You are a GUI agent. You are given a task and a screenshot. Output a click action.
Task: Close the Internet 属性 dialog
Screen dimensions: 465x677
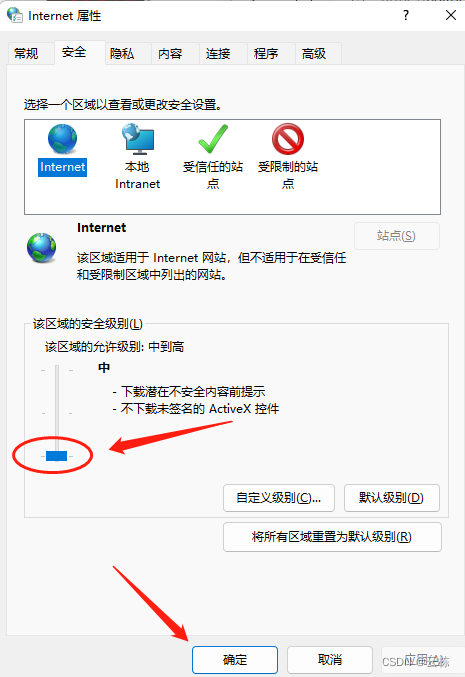point(451,16)
